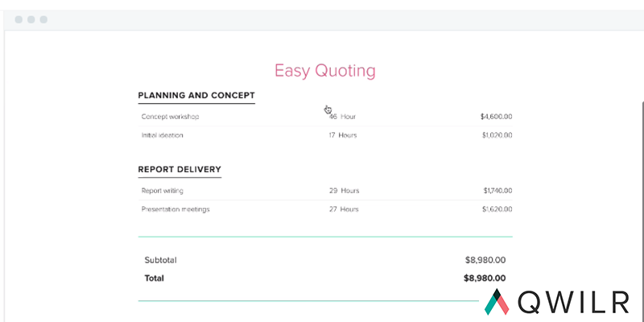
Task: Select the Initial ideation line item
Action: 162,135
